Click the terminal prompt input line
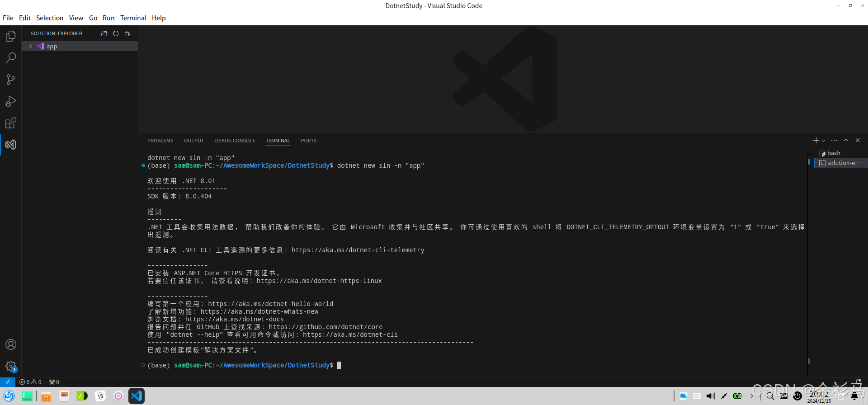Image resolution: width=868 pixels, height=405 pixels. 244,365
